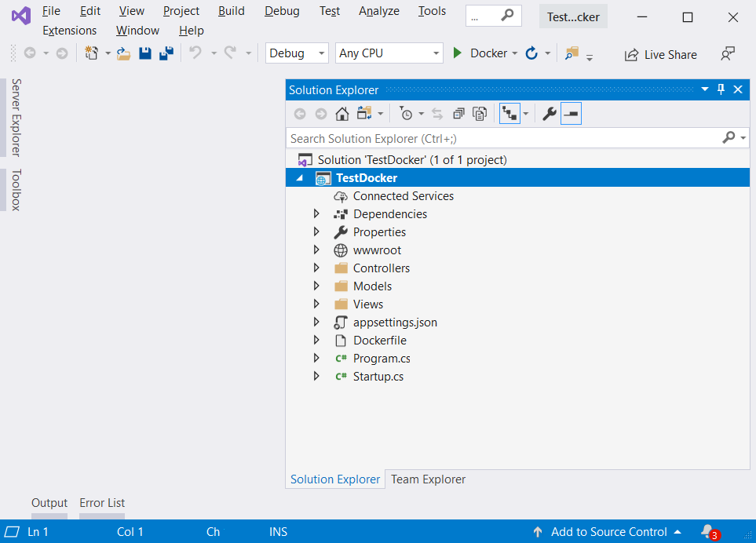This screenshot has width=756, height=543.
Task: Open the Debug menu
Action: (281, 11)
